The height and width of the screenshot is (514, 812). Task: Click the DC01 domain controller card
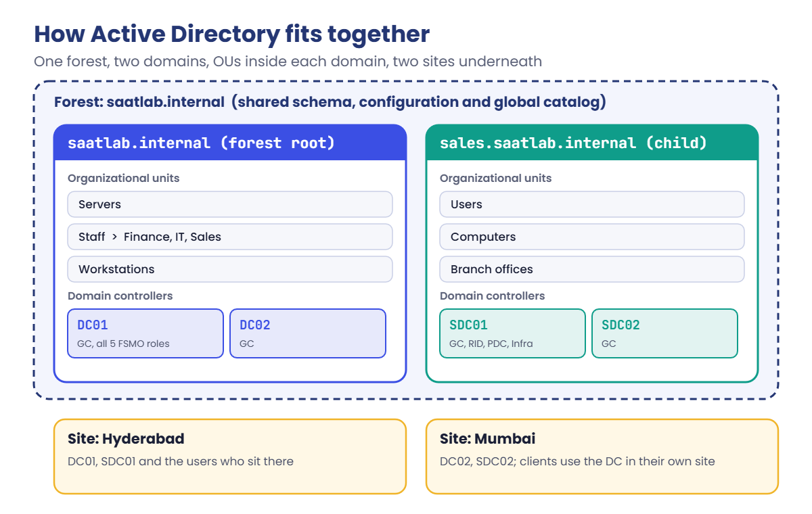coord(145,333)
